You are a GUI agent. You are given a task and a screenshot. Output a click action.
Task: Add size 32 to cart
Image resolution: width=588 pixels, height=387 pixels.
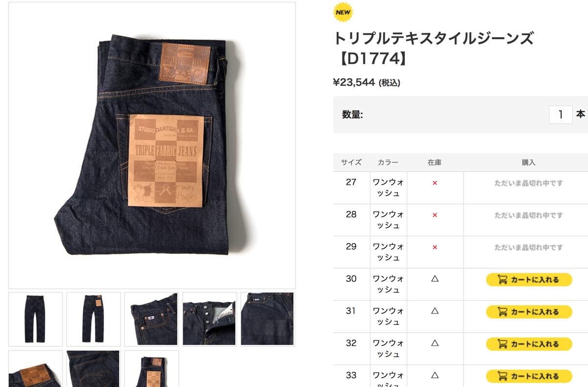[529, 344]
